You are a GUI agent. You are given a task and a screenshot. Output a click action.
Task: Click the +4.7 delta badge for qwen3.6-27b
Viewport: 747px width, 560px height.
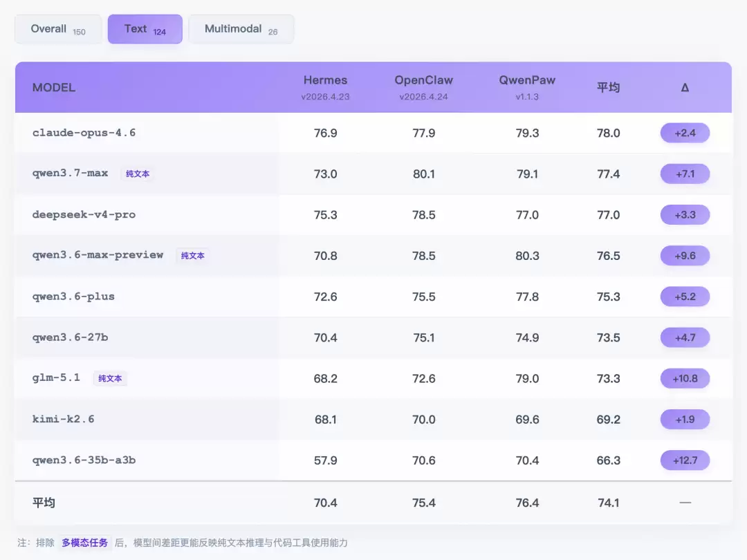[x=685, y=337]
